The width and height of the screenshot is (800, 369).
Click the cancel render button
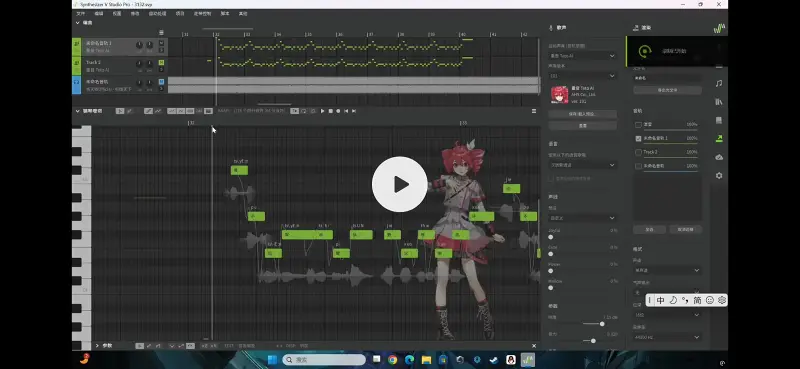[685, 230]
